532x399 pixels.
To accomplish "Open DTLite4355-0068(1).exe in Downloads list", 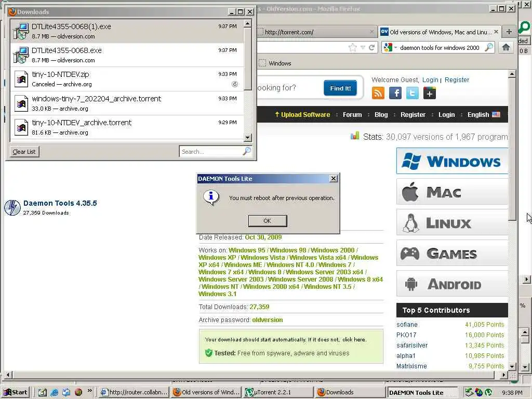I will coord(127,31).
